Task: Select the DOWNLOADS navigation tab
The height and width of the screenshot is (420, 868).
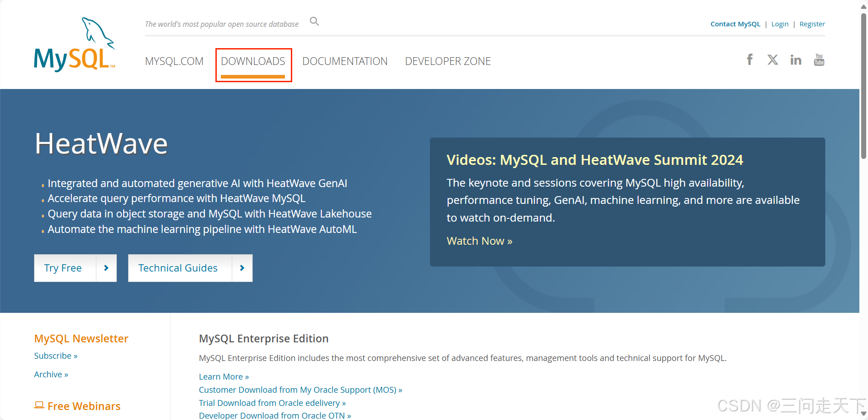Action: tap(253, 61)
